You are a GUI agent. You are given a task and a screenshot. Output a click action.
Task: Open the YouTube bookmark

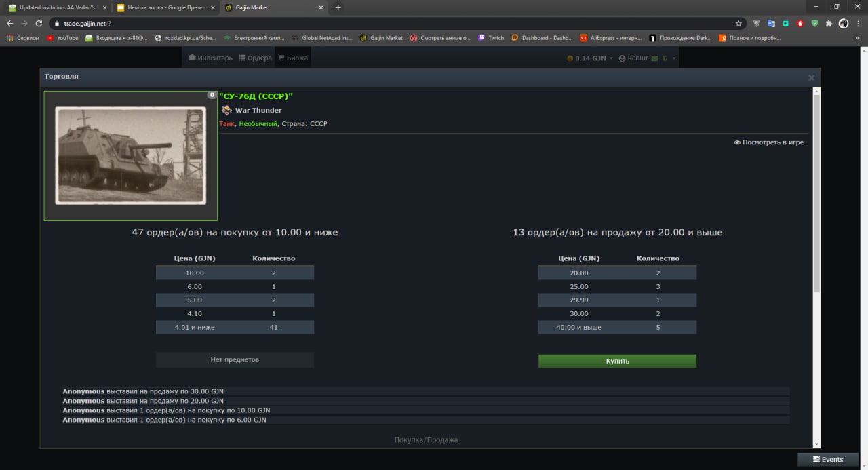62,38
